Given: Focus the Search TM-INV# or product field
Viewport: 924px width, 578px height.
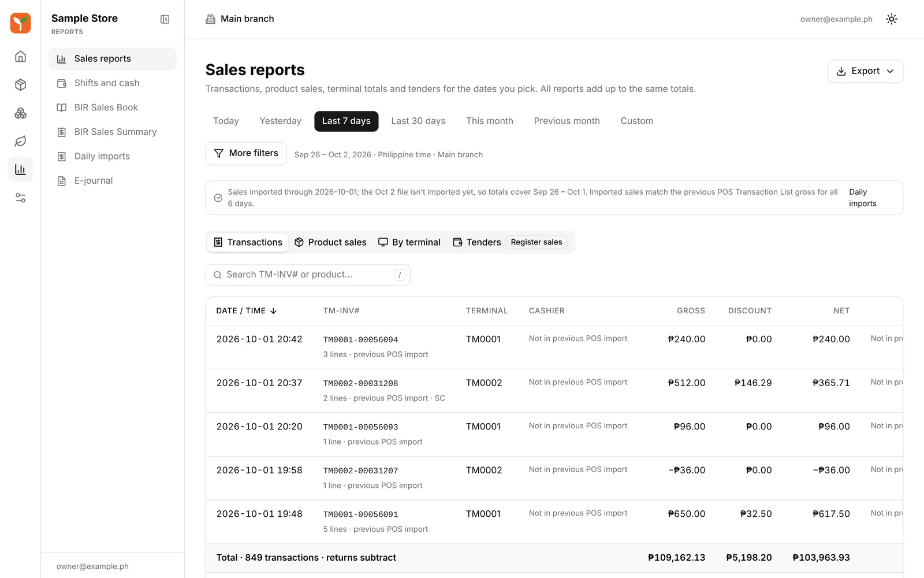Looking at the screenshot, I should 308,275.
